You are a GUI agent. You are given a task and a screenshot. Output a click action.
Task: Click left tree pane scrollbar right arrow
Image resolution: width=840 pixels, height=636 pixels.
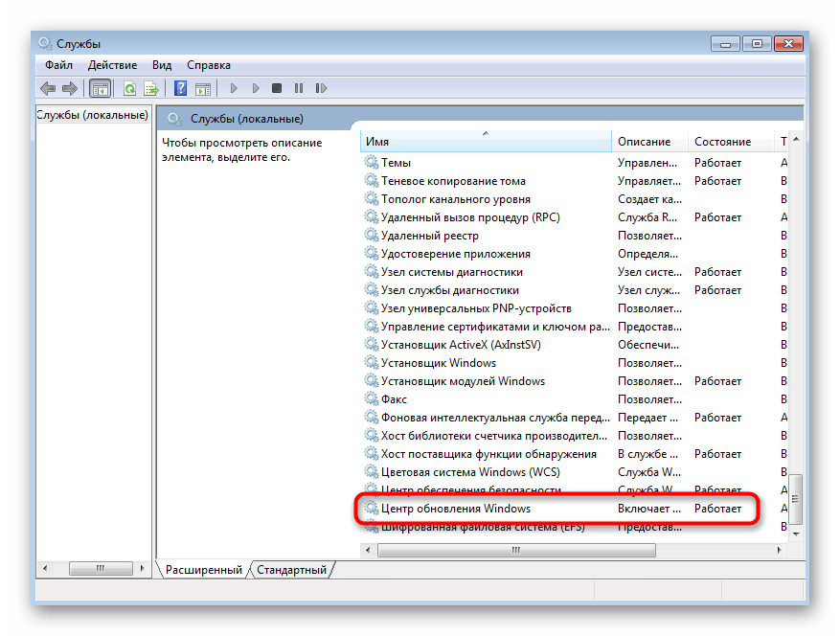(x=142, y=568)
